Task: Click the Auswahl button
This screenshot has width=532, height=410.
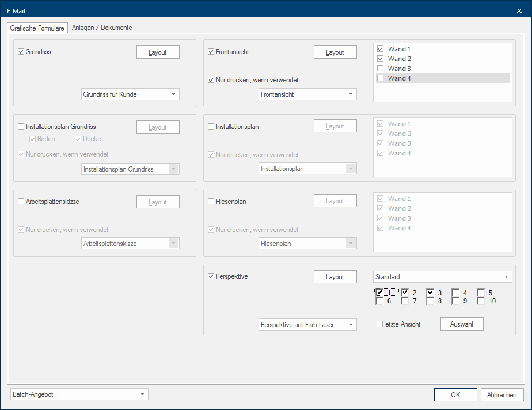Action: coord(462,324)
